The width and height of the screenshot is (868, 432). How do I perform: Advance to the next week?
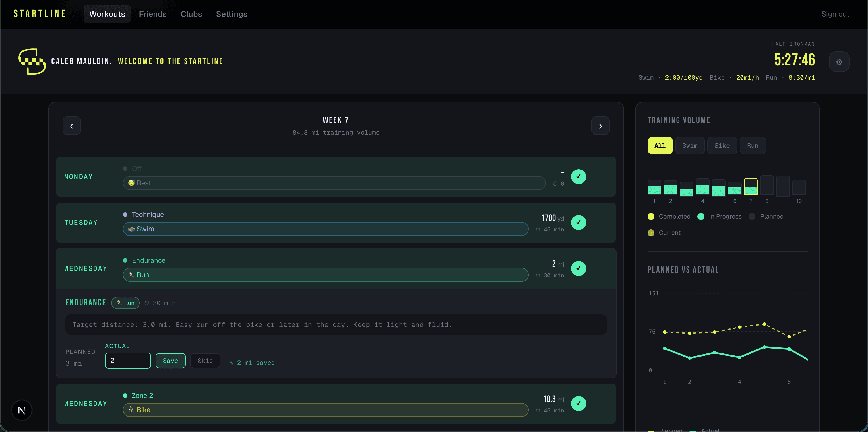tap(600, 126)
